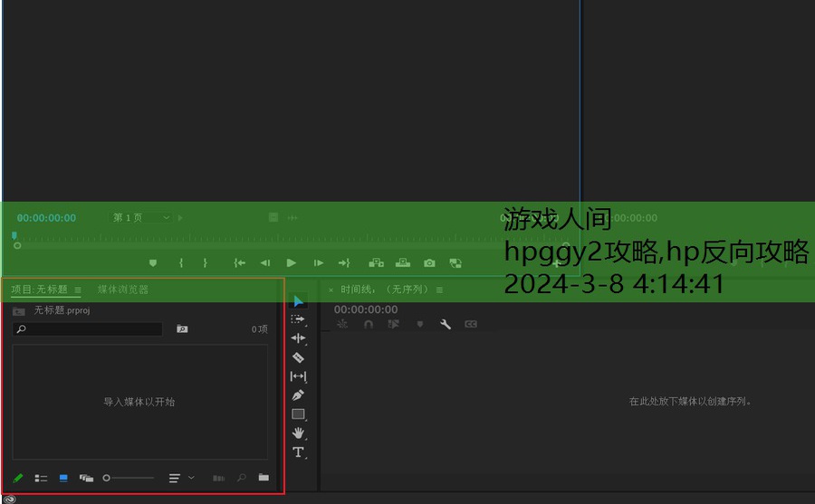Click the Overwrite edit button

pyautogui.click(x=403, y=263)
